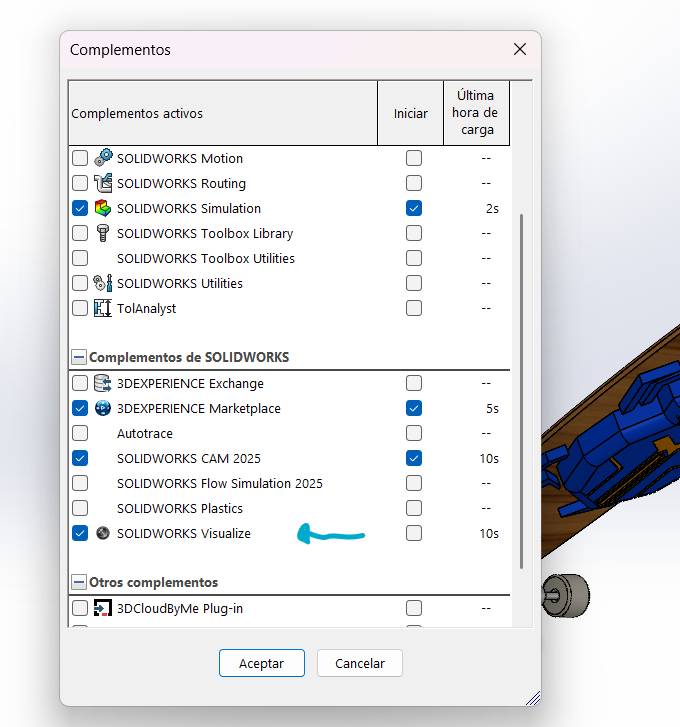The height and width of the screenshot is (727, 680).
Task: Click the Complementos activos column header
Action: 223,113
